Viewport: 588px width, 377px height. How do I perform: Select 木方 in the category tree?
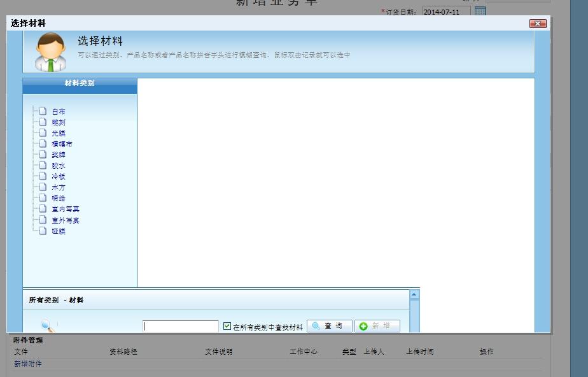pyautogui.click(x=58, y=187)
